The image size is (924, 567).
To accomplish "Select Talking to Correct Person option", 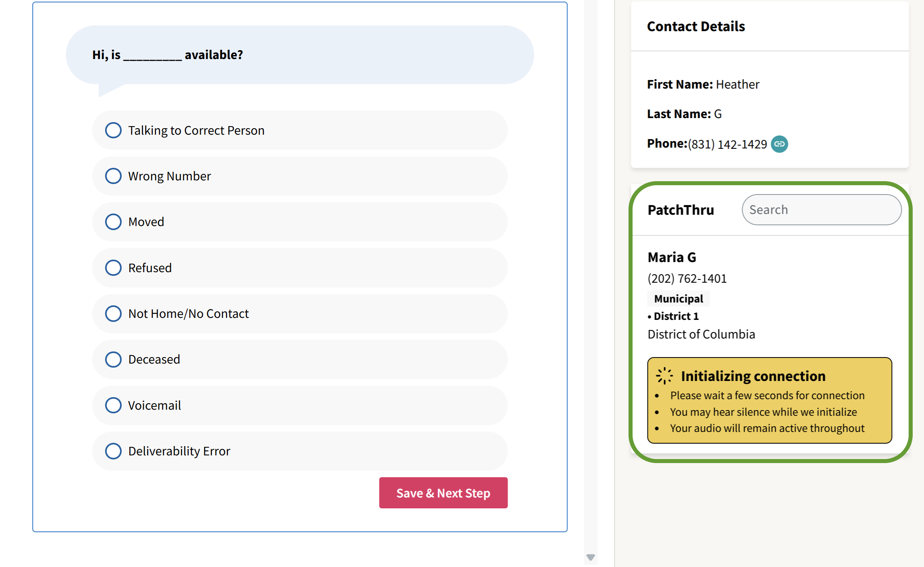I will [113, 130].
